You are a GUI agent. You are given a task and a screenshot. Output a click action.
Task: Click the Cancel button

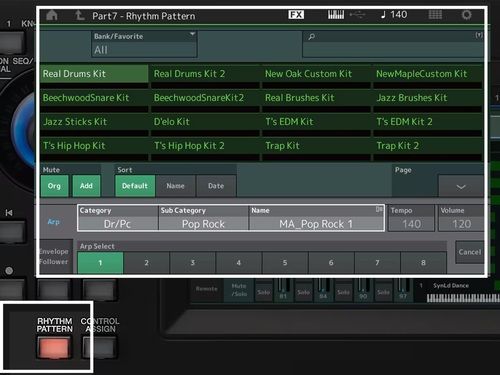tap(470, 252)
